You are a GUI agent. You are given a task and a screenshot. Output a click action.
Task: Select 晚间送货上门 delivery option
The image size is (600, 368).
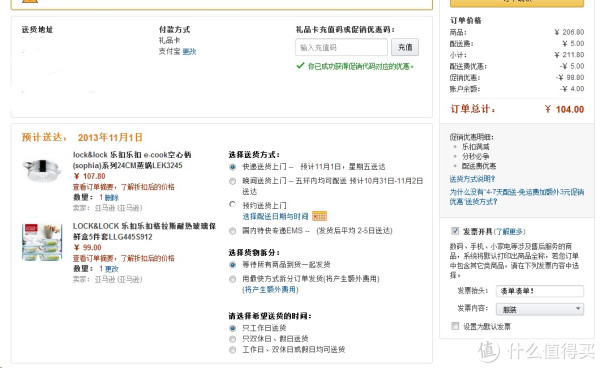tap(232, 181)
